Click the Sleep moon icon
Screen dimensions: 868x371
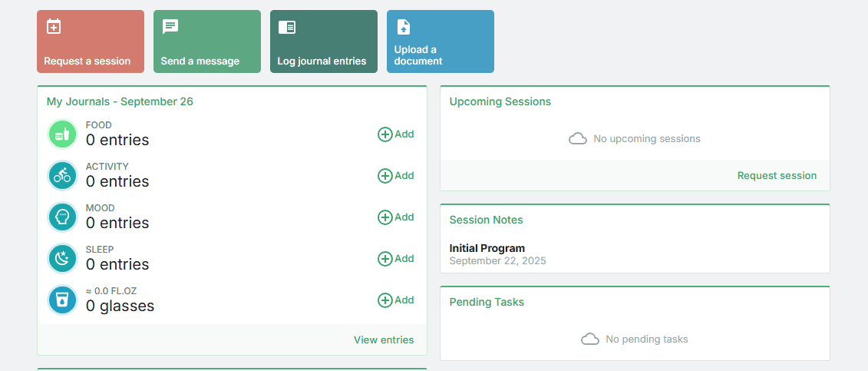click(x=62, y=259)
